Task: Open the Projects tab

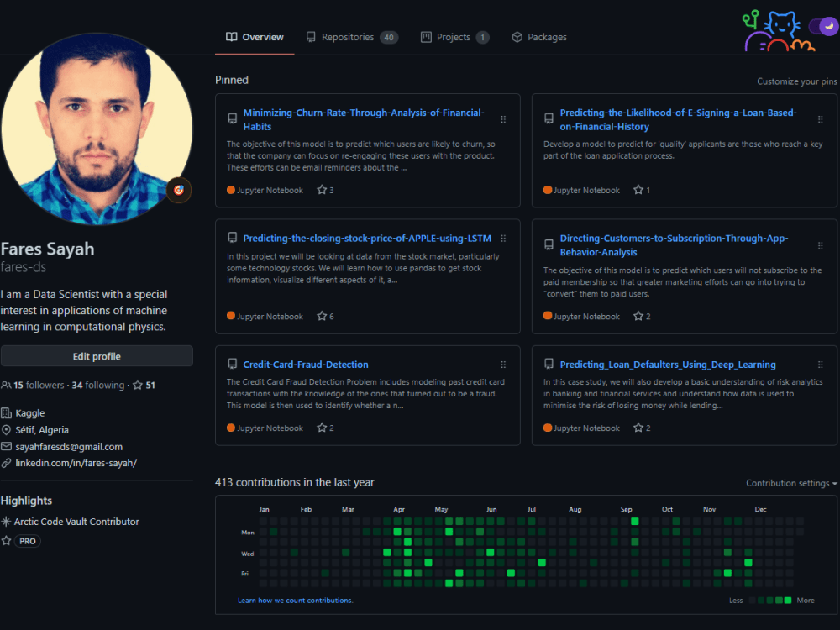Action: (454, 37)
